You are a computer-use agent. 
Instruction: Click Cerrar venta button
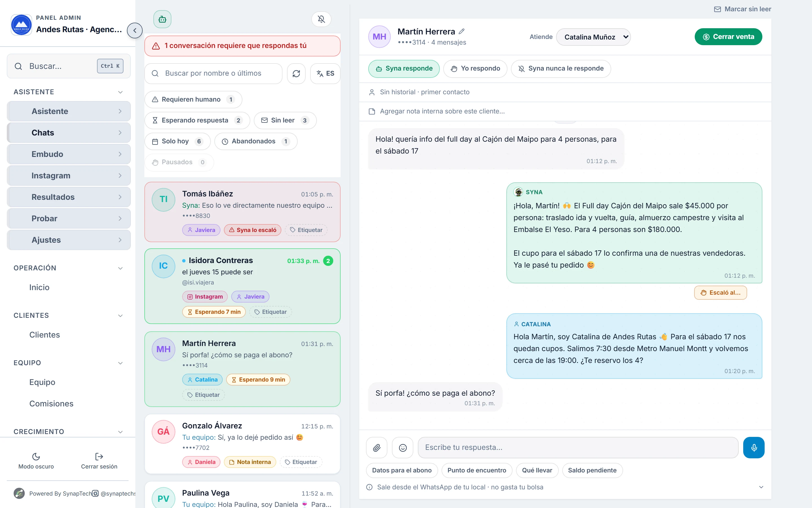(728, 37)
